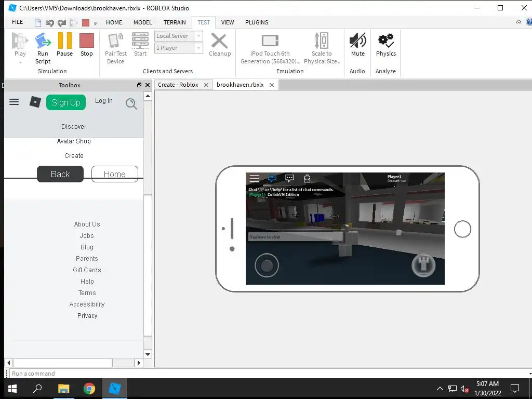This screenshot has height=399, width=532.
Task: Click Pair Test Device icon
Action: 115,41
